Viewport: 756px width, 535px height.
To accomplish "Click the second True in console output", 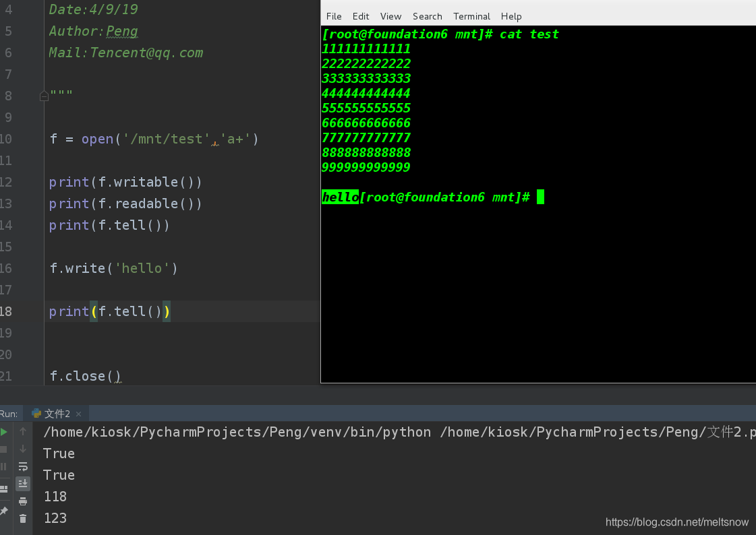I will click(59, 475).
